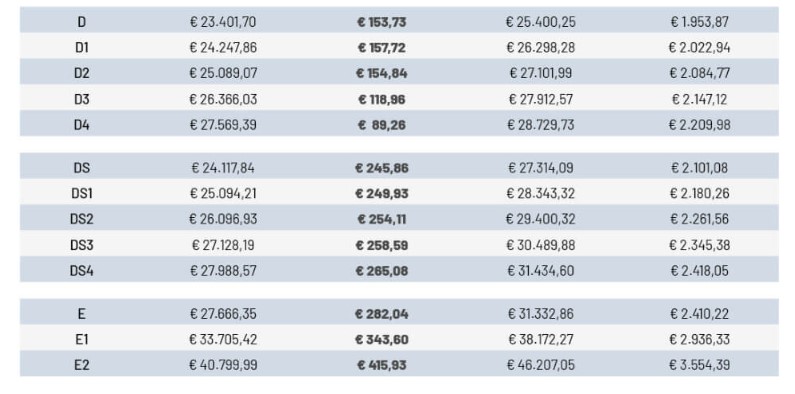The image size is (795, 394).
Task: Select the bold € 282,04 value
Action: tap(382, 314)
